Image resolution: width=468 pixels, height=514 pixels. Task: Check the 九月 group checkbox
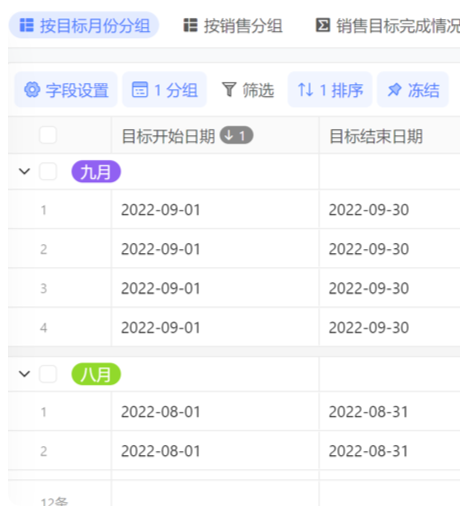coord(48,172)
